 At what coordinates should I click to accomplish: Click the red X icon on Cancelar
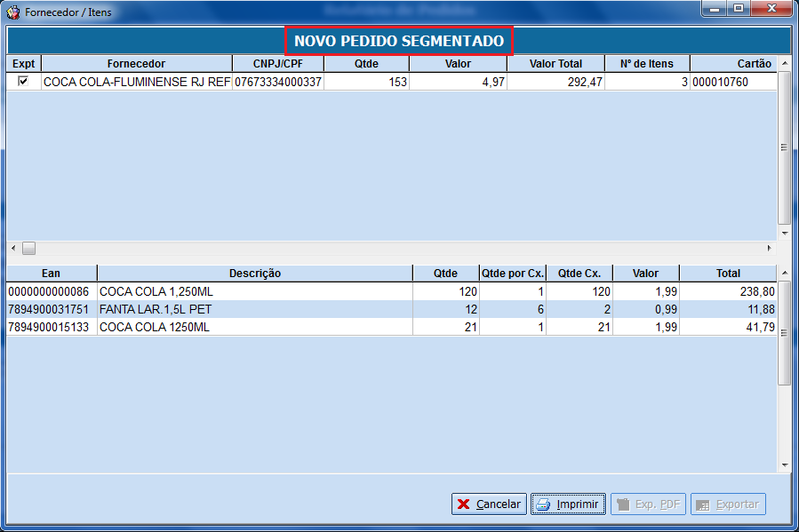(x=464, y=504)
